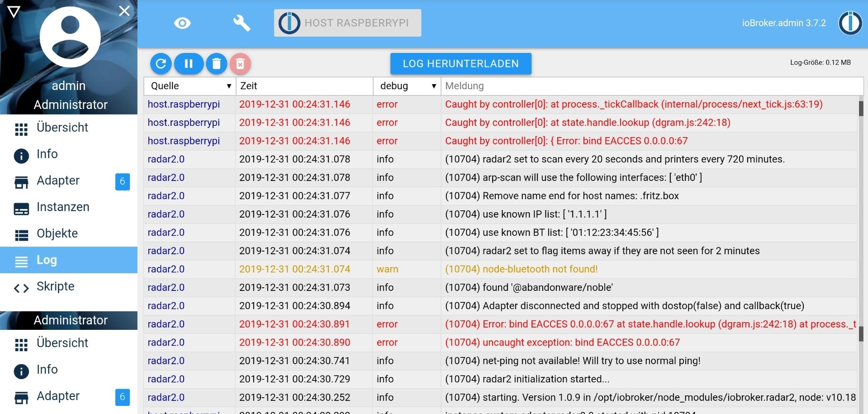Click the 'warn' severity cell
The height and width of the screenshot is (414, 868).
(388, 269)
